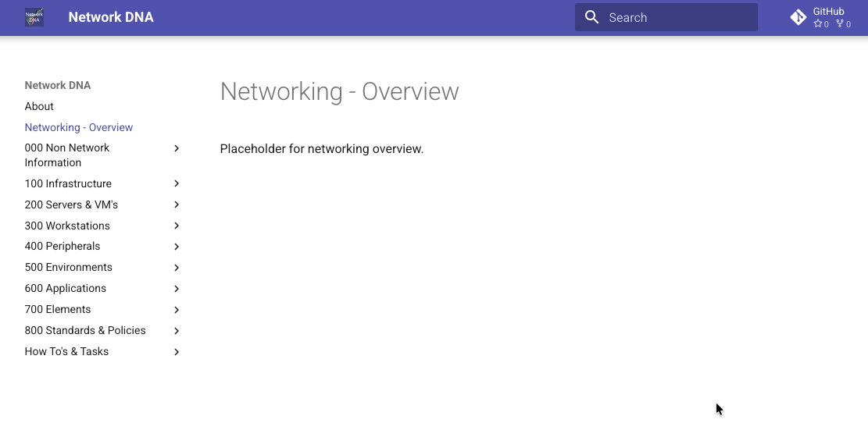This screenshot has width=868, height=448.
Task: Expand the 700 Elements chevron
Action: point(177,310)
